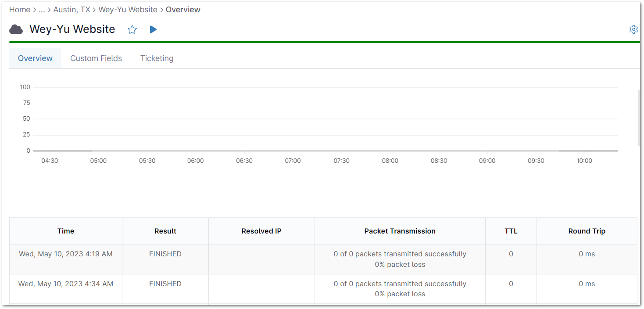Select the Overview tab
The height and width of the screenshot is (309, 644).
pyautogui.click(x=35, y=58)
